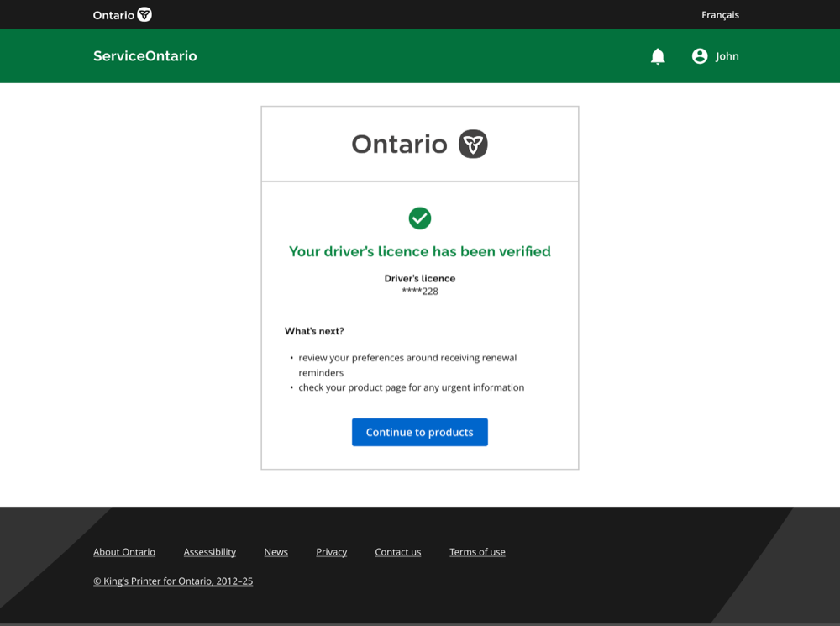Open Privacy footer link
840x626 pixels.
coord(332,552)
